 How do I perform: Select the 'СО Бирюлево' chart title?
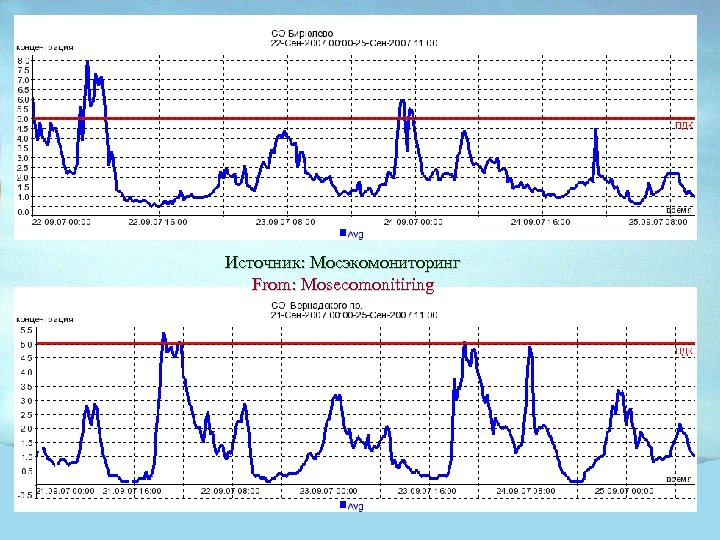coord(302,34)
